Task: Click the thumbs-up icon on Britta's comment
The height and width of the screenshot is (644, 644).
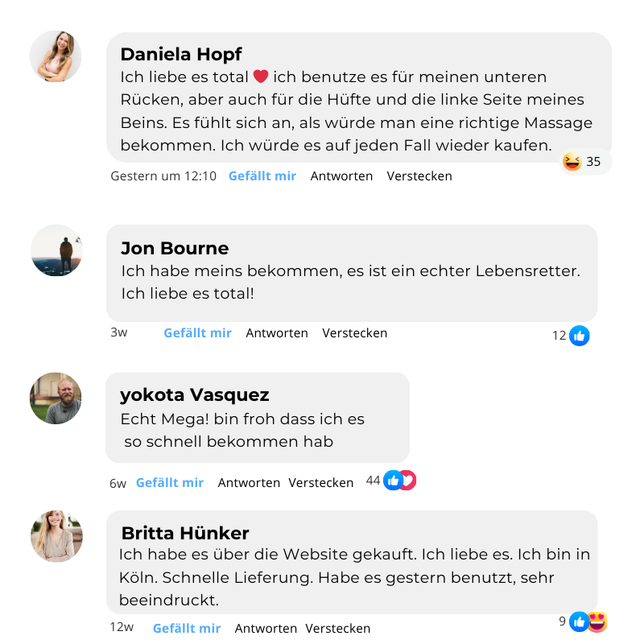Action: point(579,621)
